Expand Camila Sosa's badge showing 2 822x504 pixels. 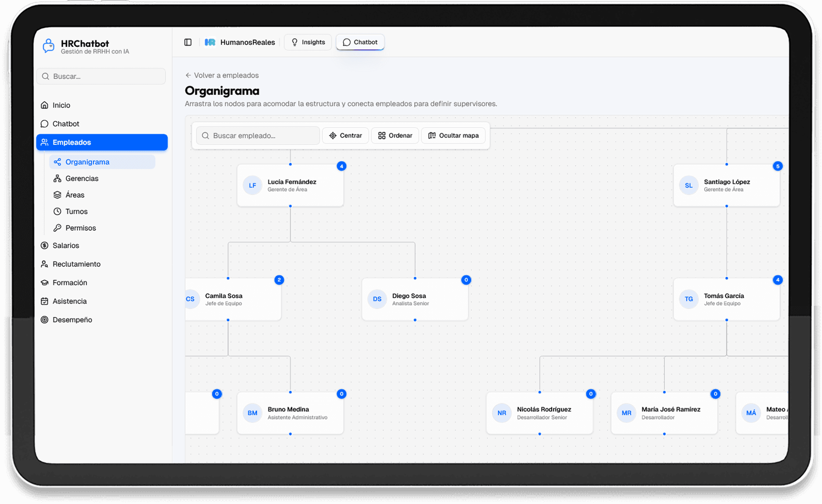coord(279,280)
